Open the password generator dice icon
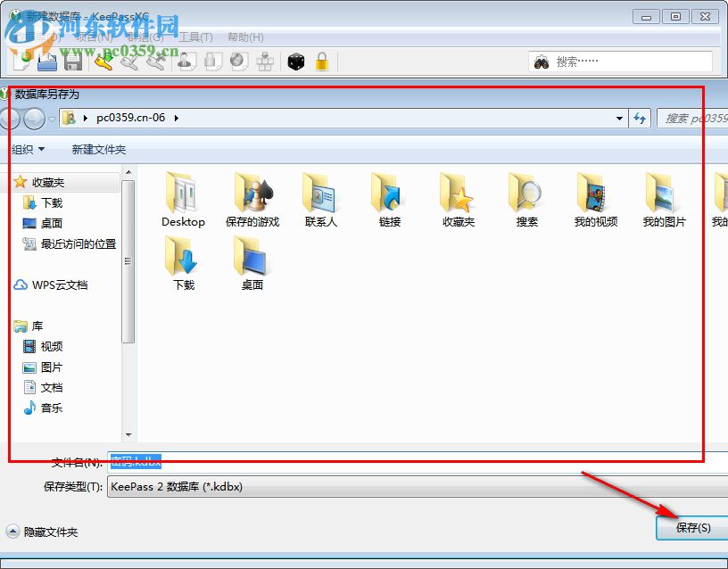Viewport: 728px width, 569px height. pyautogui.click(x=296, y=62)
